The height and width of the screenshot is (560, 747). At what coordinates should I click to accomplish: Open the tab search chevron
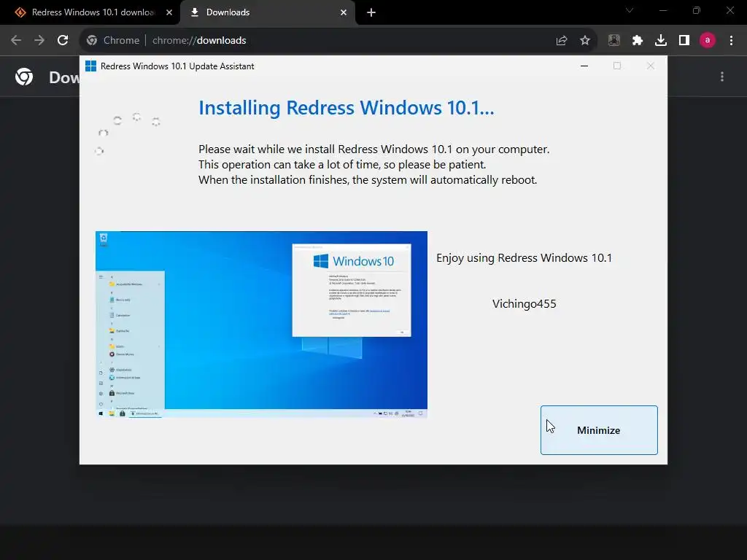point(630,10)
